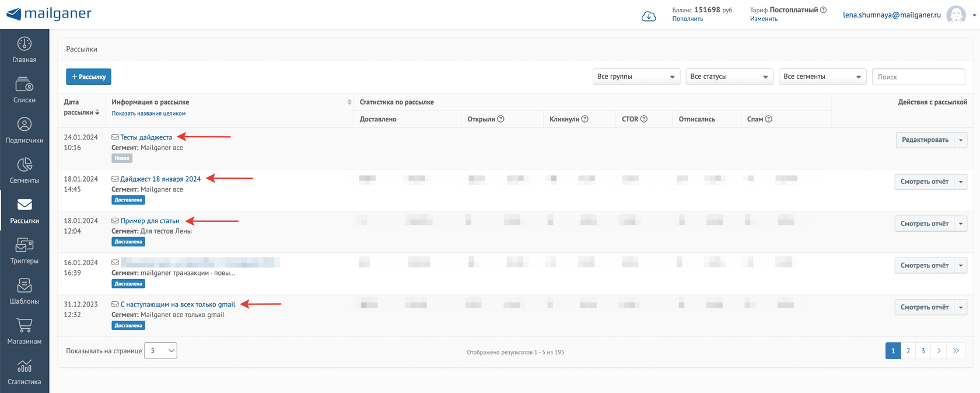Click Сегмент: Для тестов Лены text
The image size is (980, 393).
pos(152,231)
